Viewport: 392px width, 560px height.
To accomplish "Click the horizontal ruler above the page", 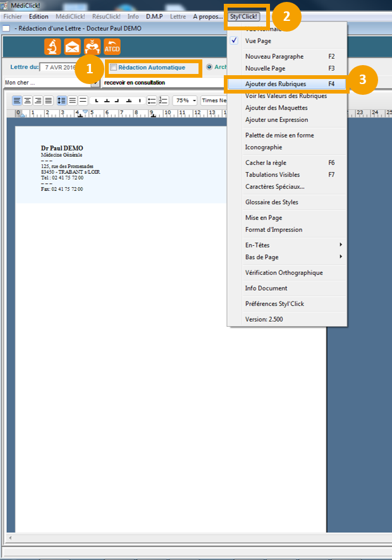I will [126, 113].
